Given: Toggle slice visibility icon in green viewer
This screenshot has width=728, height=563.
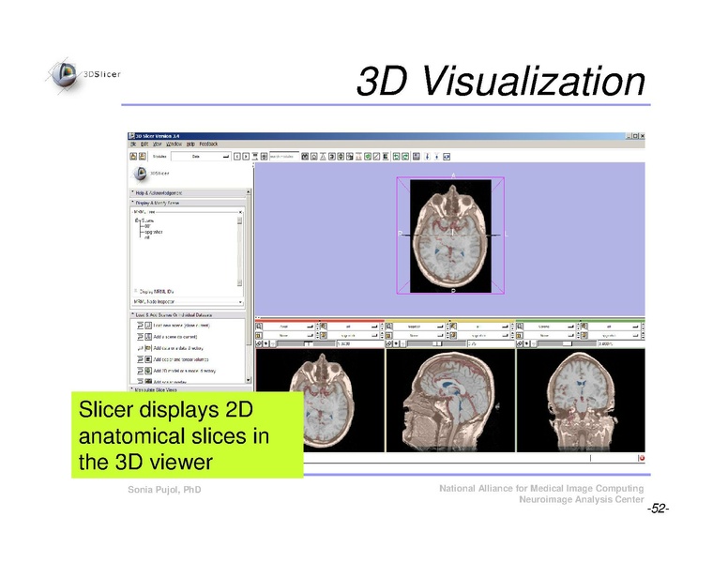Looking at the screenshot, I should (x=527, y=343).
